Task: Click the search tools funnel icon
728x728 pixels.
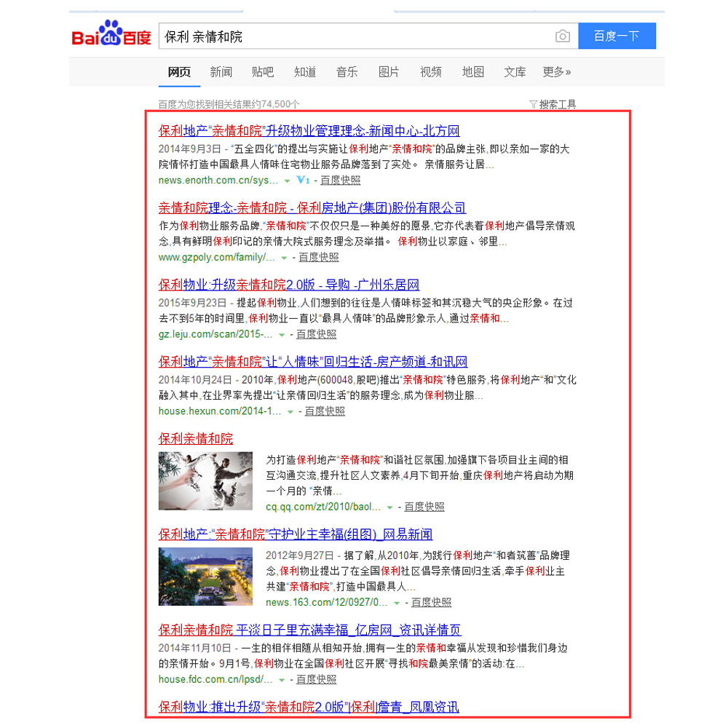Action: (534, 104)
